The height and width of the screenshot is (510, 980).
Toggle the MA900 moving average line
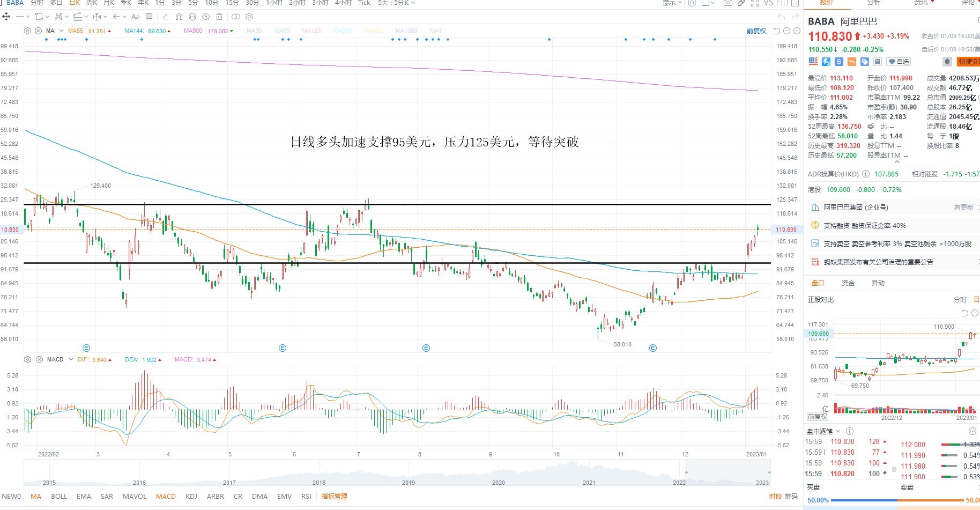[209, 31]
